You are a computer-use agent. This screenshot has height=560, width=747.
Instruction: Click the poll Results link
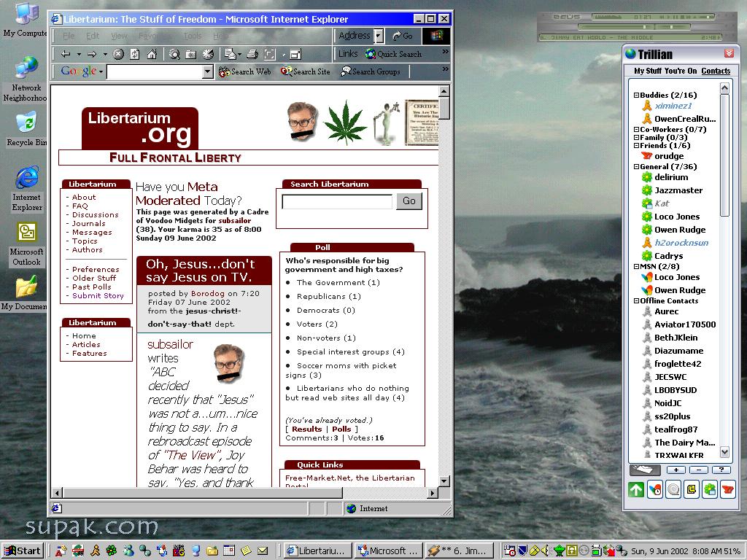click(x=306, y=429)
